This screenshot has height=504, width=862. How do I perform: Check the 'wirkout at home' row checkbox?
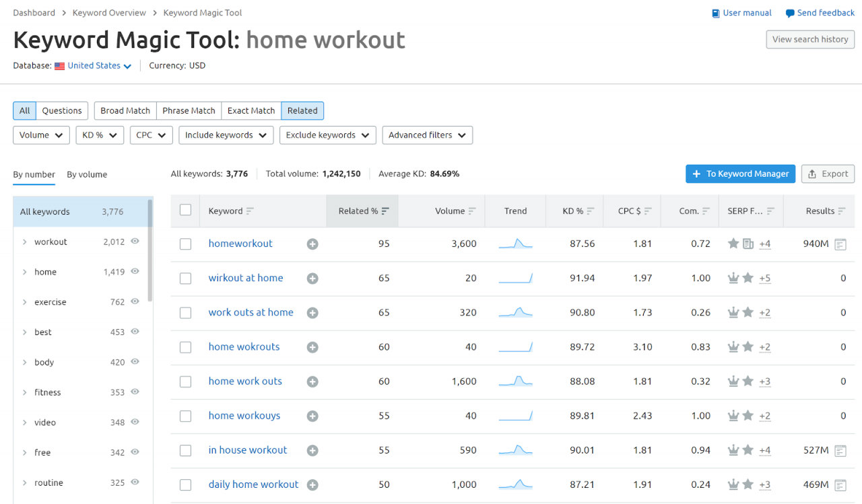pyautogui.click(x=186, y=279)
